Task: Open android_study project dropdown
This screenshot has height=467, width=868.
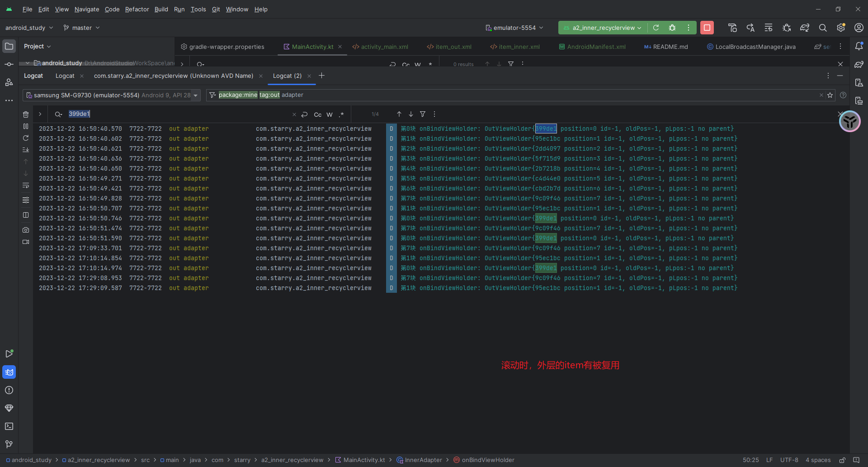Action: pyautogui.click(x=29, y=28)
